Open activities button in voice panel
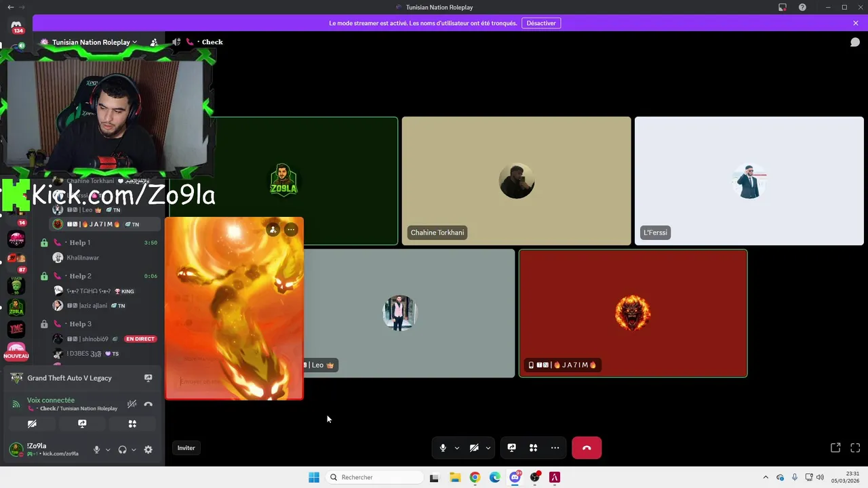The image size is (868, 488). coord(132,424)
